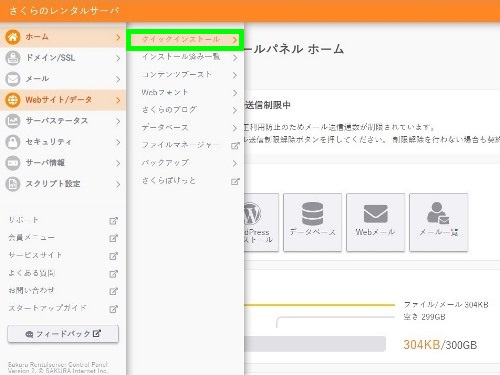Click the セキュリティ lock icon
500x375 pixels.
(13, 142)
